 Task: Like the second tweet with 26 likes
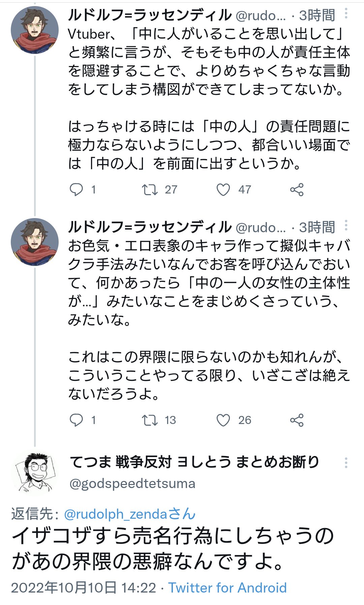coord(223,420)
